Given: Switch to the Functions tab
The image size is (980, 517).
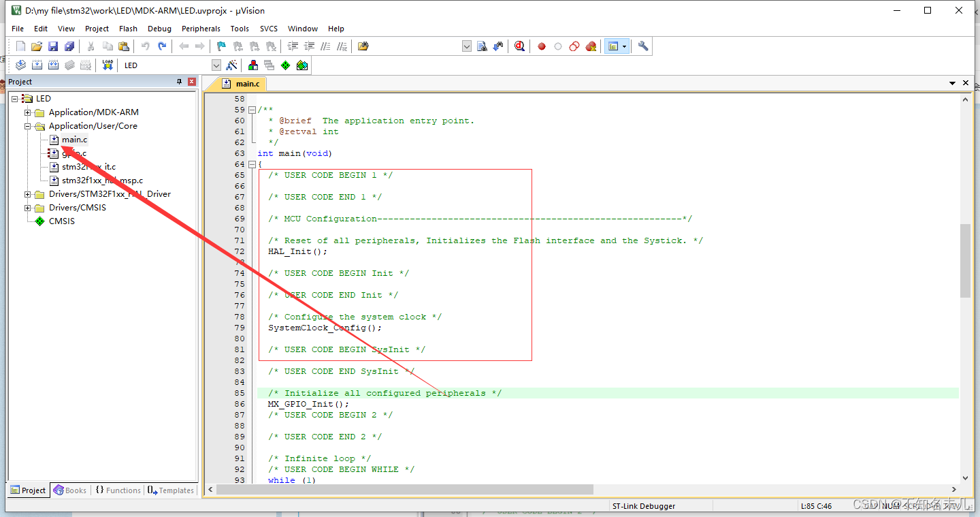Looking at the screenshot, I should (x=118, y=490).
